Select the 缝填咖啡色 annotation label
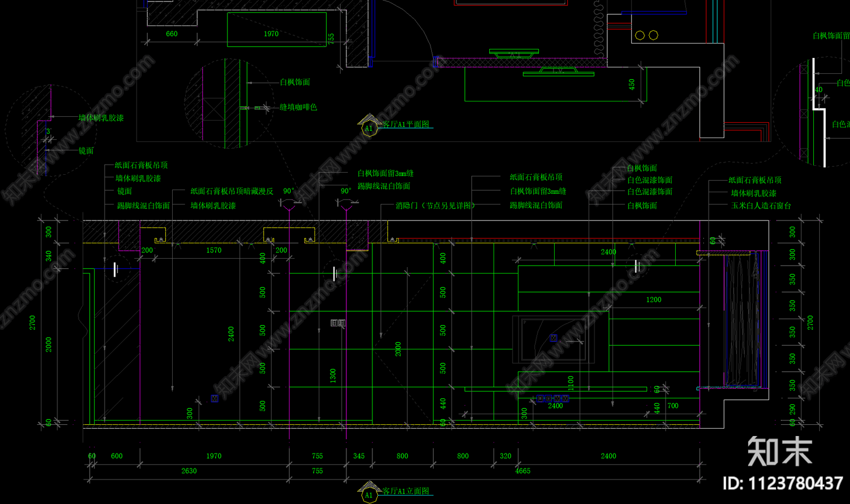 click(x=299, y=107)
